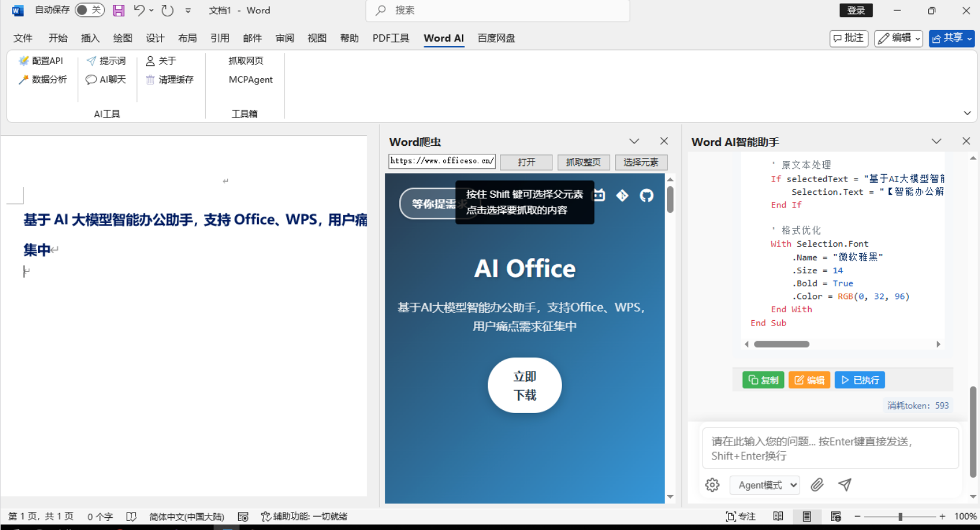Screen dimensions: 980x530
Task: Switch to the PDF工具 ribbon tab
Action: [391, 38]
